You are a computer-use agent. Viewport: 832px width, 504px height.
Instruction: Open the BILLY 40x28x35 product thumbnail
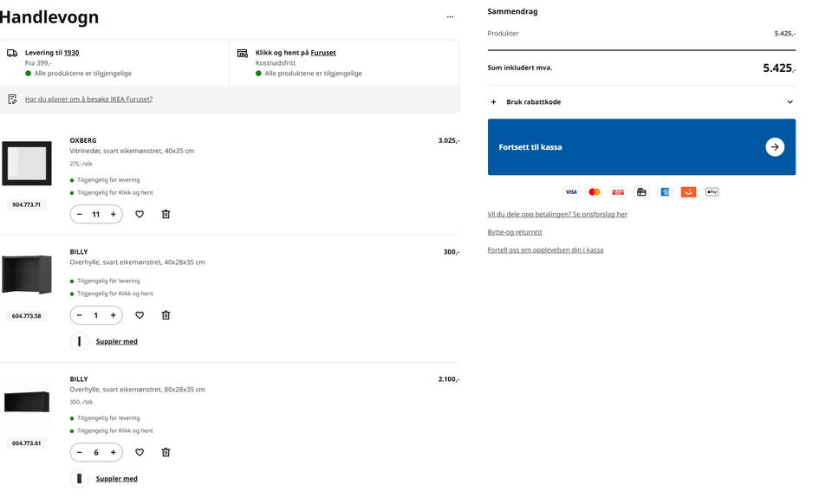(x=27, y=275)
